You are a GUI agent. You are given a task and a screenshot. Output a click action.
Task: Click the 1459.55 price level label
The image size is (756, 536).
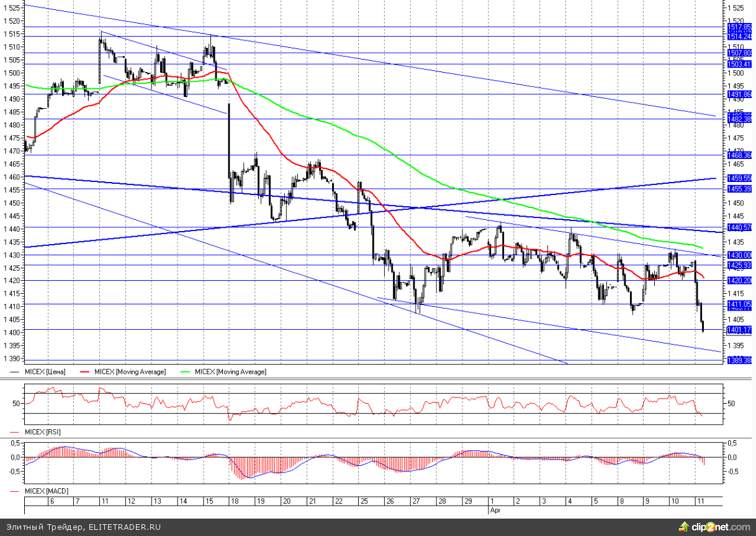739,178
